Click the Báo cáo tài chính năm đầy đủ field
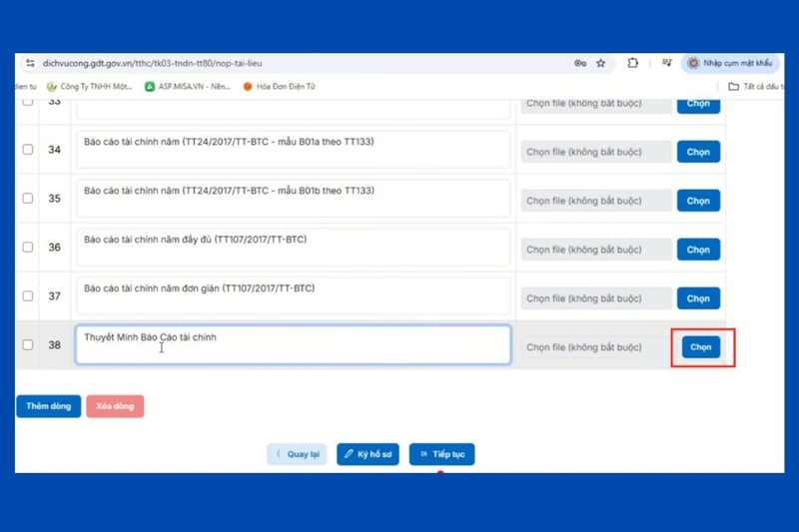 click(293, 247)
